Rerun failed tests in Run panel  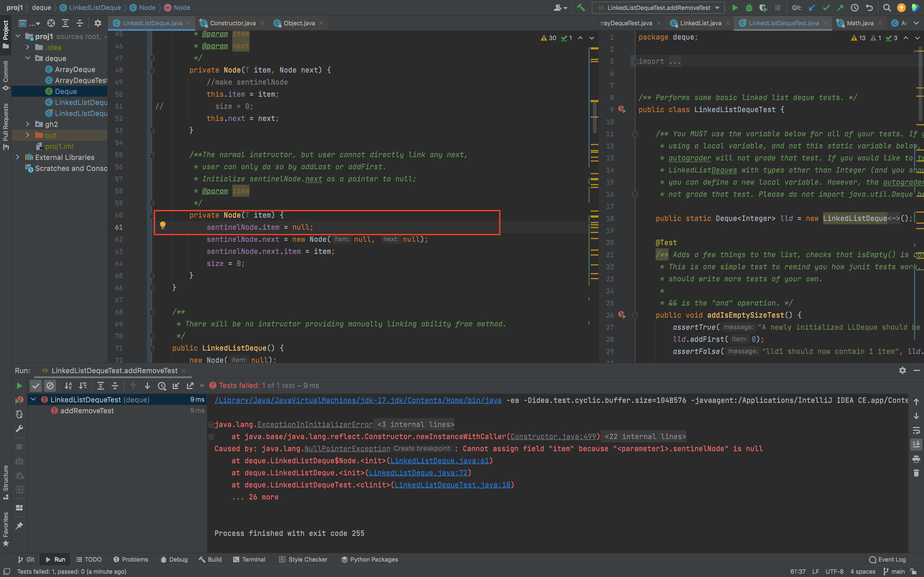point(19,400)
